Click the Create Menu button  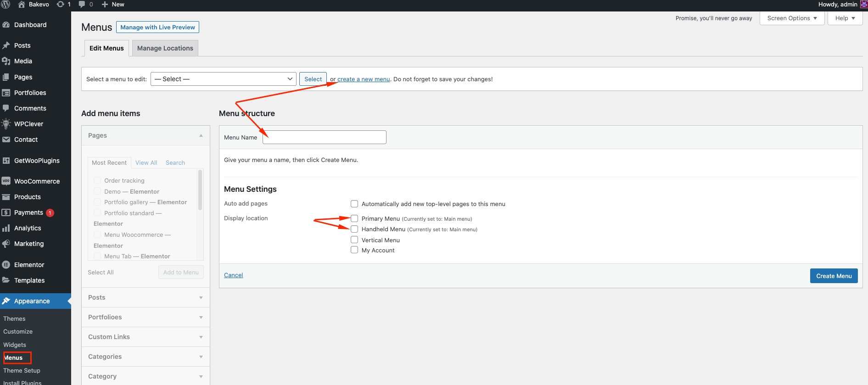[x=834, y=276]
